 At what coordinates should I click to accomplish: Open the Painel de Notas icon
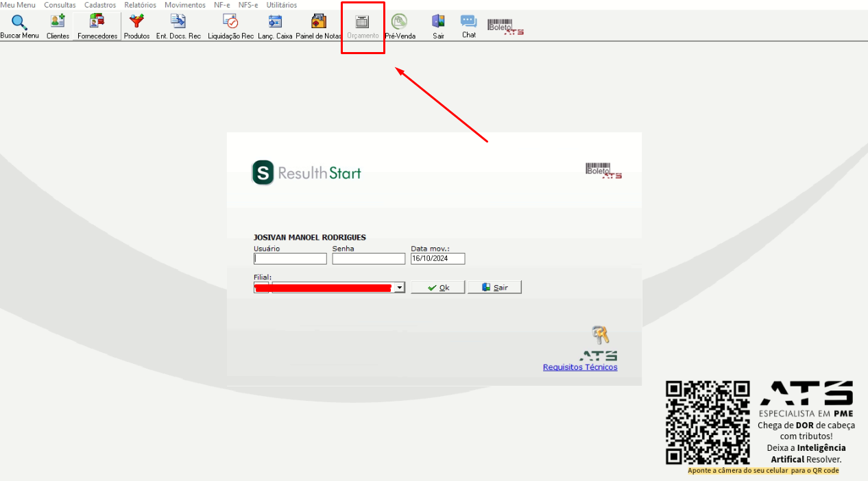(x=319, y=21)
